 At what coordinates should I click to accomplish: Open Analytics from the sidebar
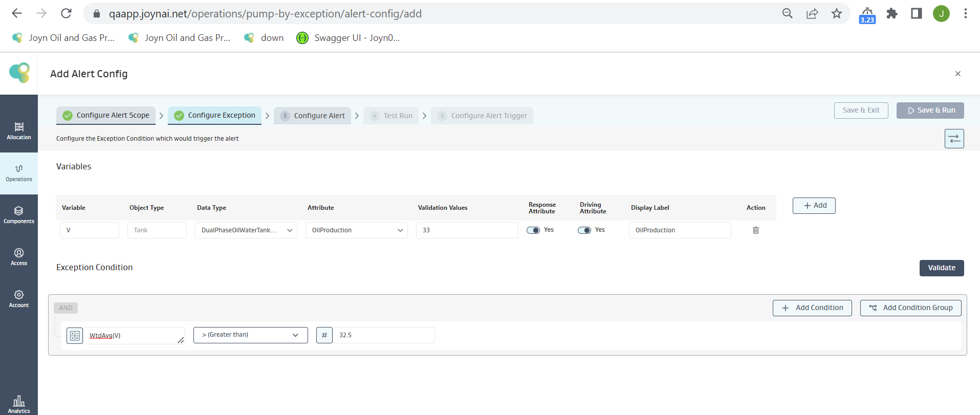click(x=19, y=404)
